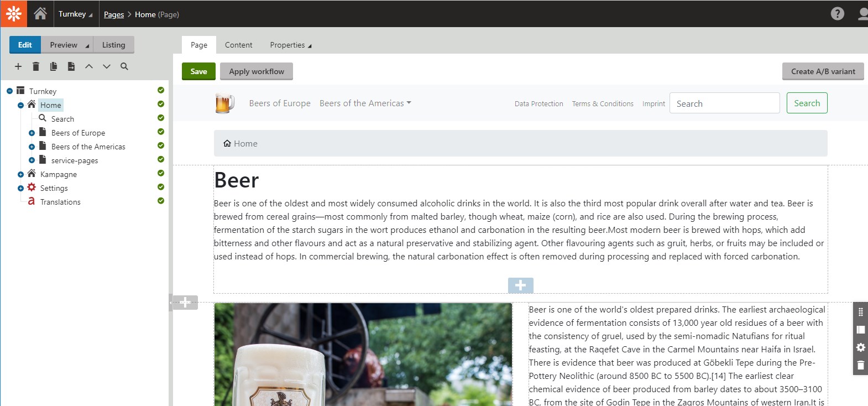
Task: Click the Create A/B variant button
Action: pyautogui.click(x=823, y=71)
